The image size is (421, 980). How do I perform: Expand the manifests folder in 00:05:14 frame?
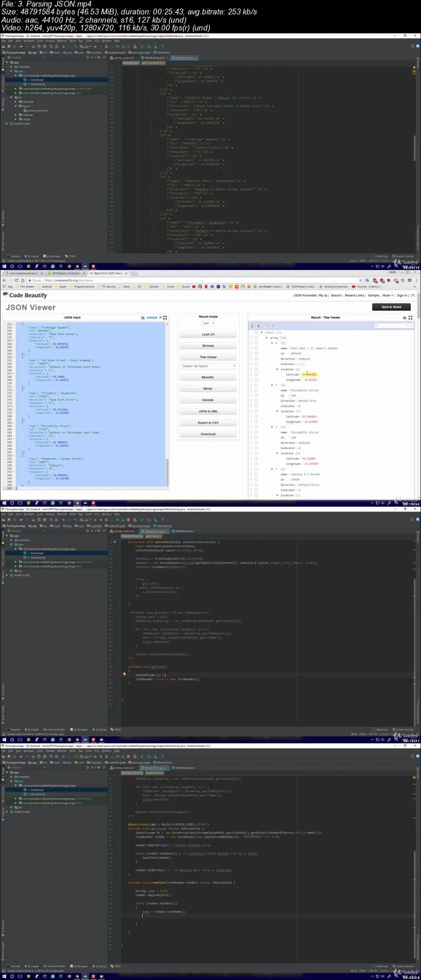click(x=12, y=67)
